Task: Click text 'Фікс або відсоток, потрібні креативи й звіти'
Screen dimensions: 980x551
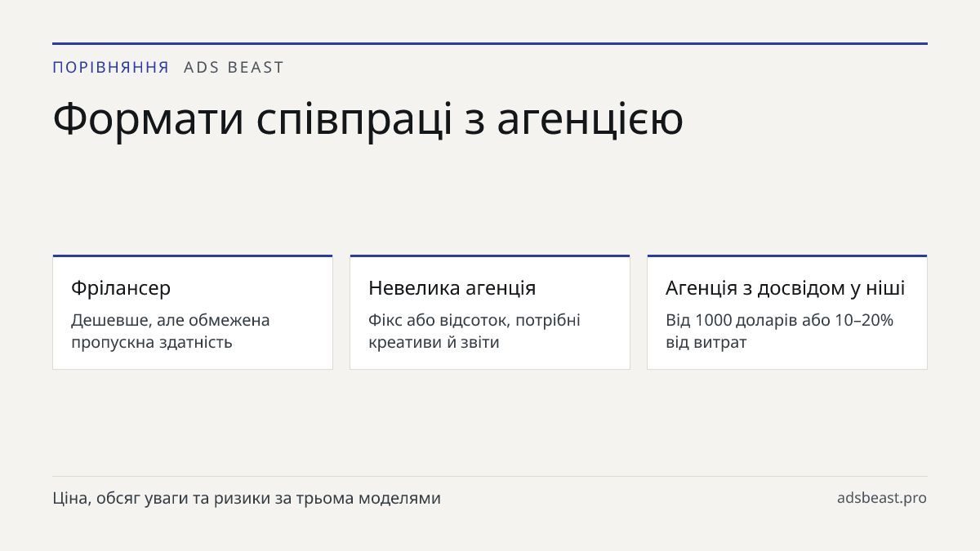Action: (474, 331)
